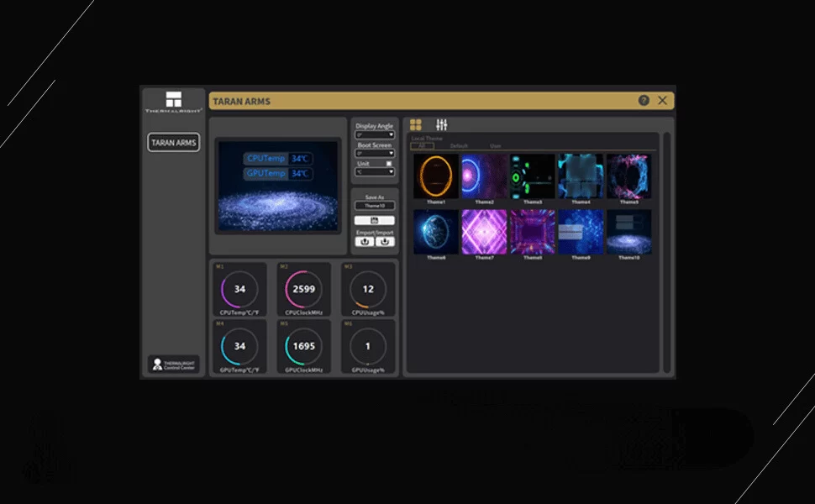This screenshot has height=504, width=815.
Task: Click the export theme icon button
Action: click(365, 242)
